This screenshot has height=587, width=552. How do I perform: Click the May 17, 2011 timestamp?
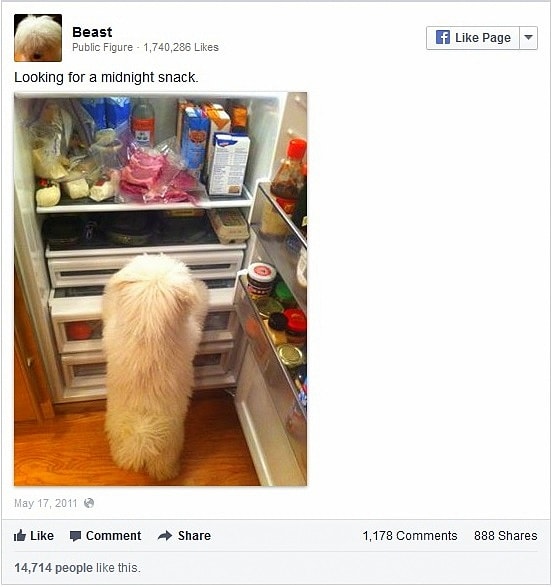46,503
